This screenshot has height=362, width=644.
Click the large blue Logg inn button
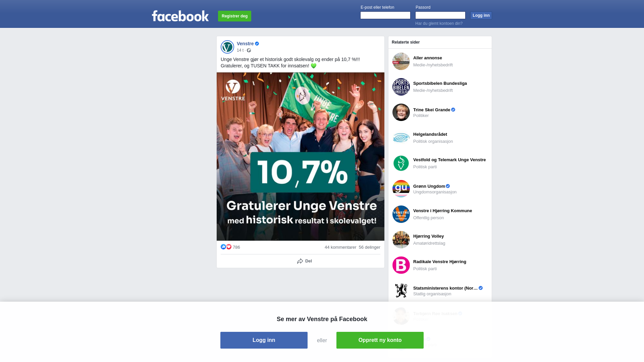[264, 340]
